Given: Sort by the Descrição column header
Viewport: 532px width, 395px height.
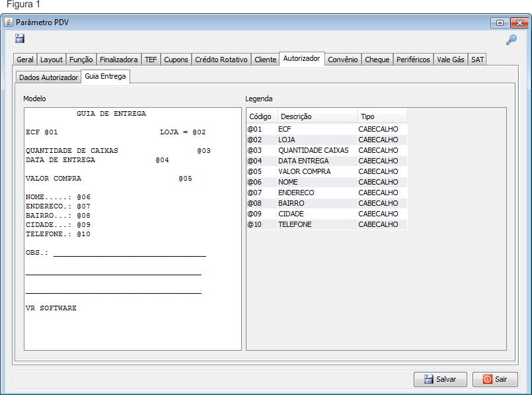Looking at the screenshot, I should pos(317,116).
